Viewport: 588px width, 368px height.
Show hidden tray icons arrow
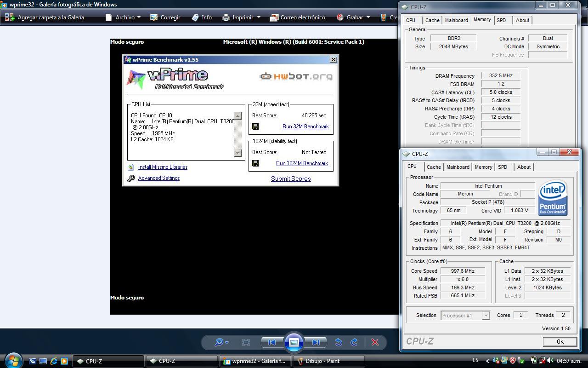(487, 361)
